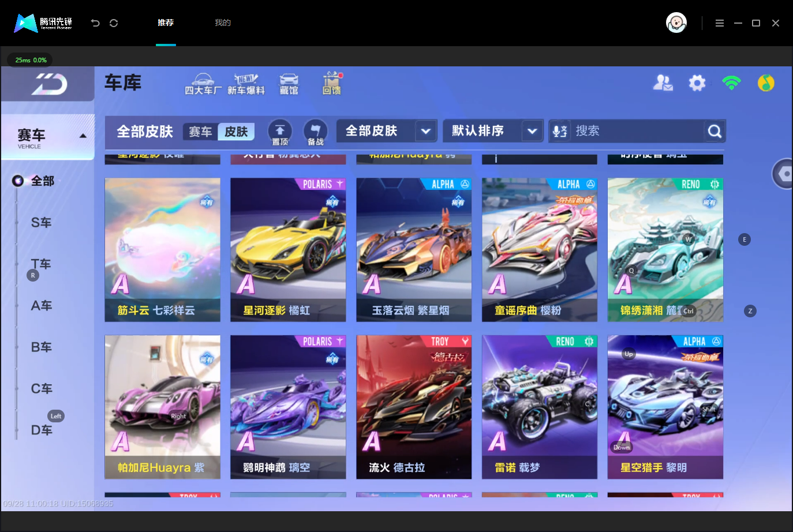The image size is (793, 532).
Task: Select the B车 category
Action: click(x=42, y=347)
